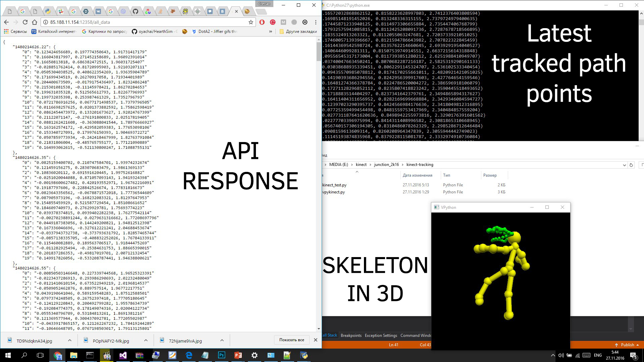Screen dimensions: 644x362
Task: Click the Publish button in status bar
Action: [x=627, y=345]
